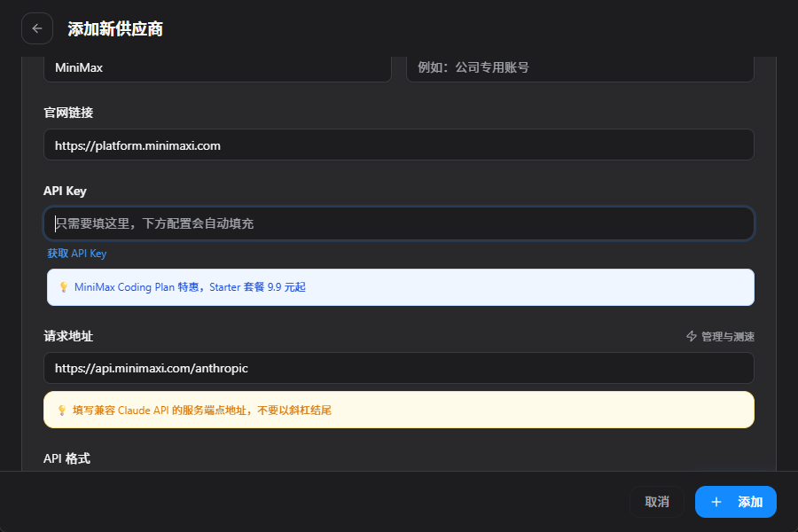
Task: Click the 官网链接 section label
Action: [68, 113]
